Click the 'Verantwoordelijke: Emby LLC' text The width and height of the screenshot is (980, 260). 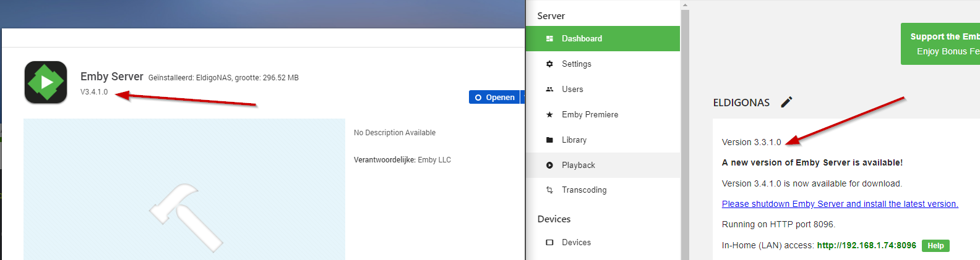pyautogui.click(x=402, y=160)
